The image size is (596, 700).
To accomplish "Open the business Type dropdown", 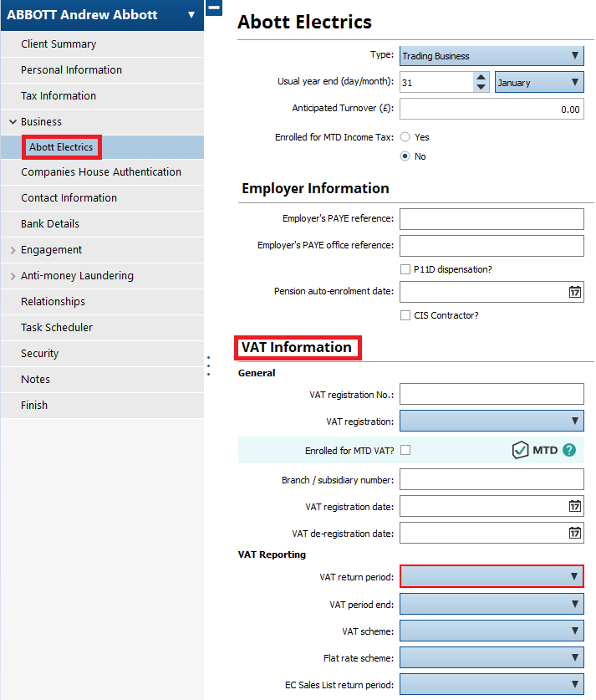I will 492,56.
